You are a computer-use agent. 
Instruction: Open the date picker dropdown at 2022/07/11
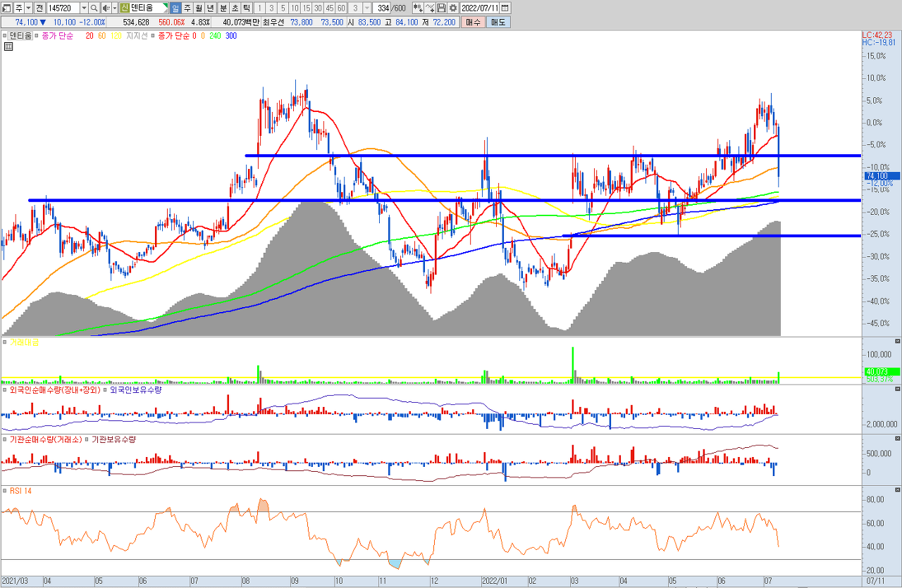[505, 8]
